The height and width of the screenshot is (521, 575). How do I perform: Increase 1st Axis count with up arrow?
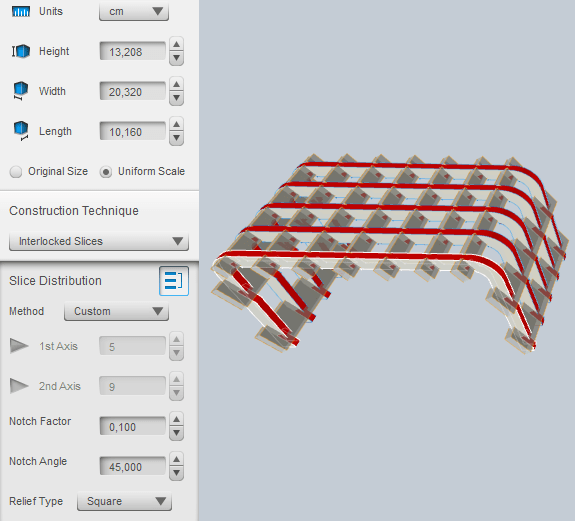(176, 340)
